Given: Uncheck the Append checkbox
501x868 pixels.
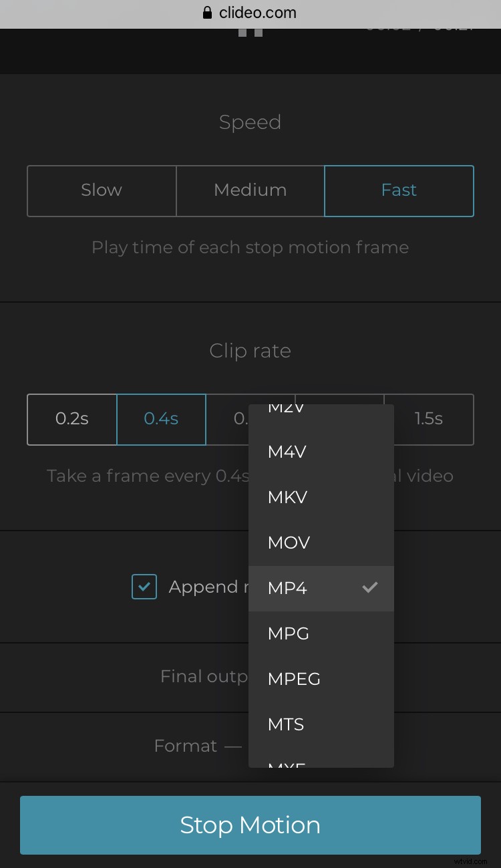Looking at the screenshot, I should click(x=144, y=587).
